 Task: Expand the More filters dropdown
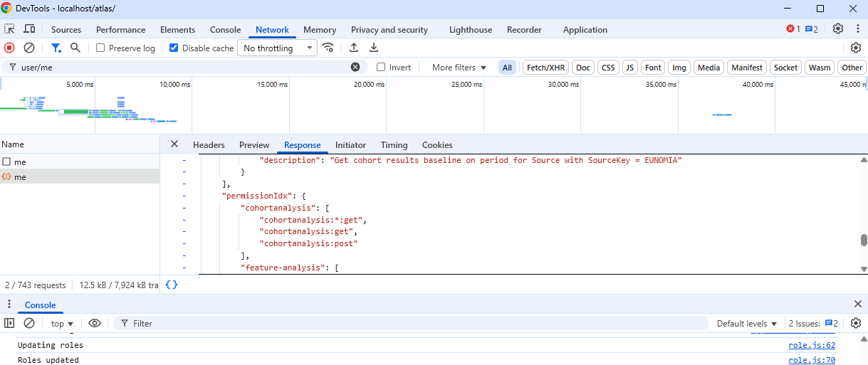coord(459,68)
